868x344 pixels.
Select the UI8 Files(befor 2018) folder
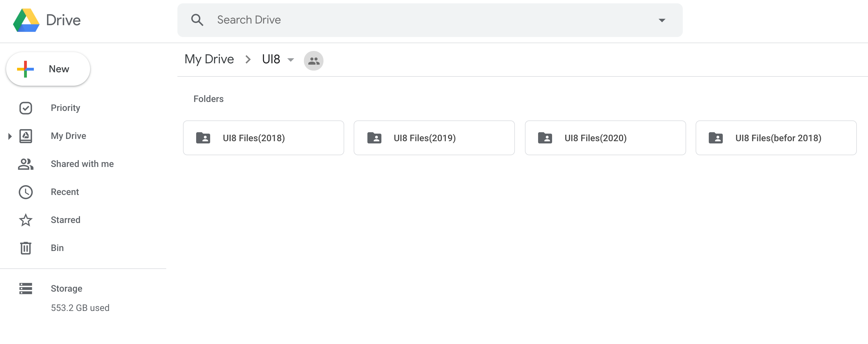point(776,138)
